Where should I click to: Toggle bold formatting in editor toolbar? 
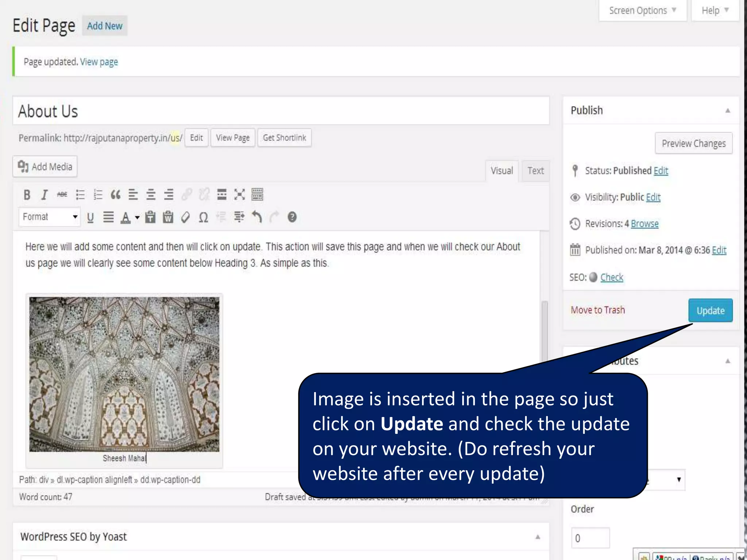click(27, 195)
